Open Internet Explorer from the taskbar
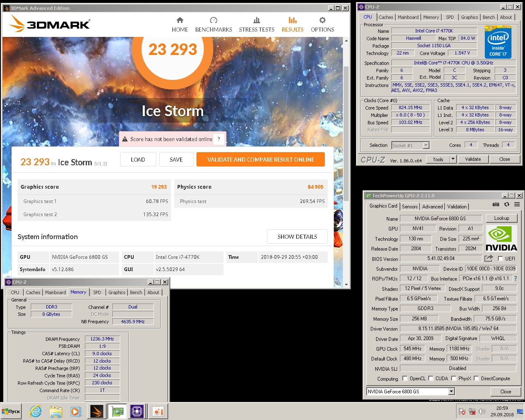 click(x=36, y=411)
